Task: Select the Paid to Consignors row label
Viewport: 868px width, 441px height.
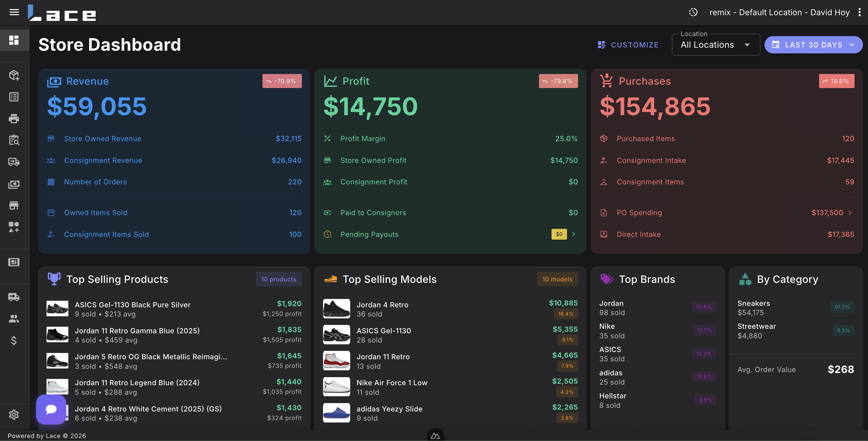Action: [373, 213]
